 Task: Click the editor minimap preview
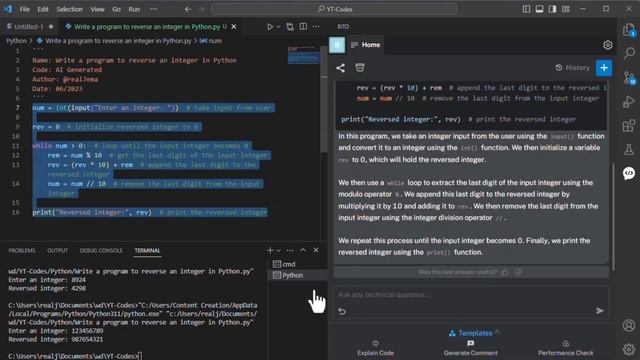click(x=304, y=55)
